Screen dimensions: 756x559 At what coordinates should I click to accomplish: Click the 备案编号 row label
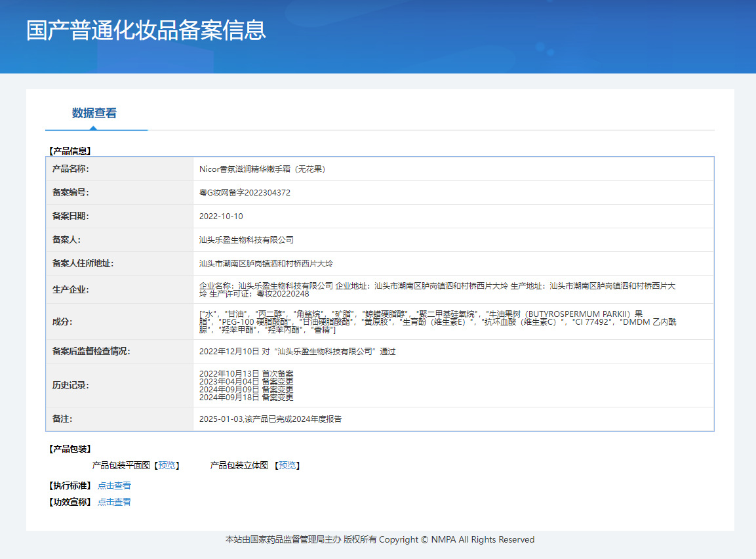pos(70,192)
